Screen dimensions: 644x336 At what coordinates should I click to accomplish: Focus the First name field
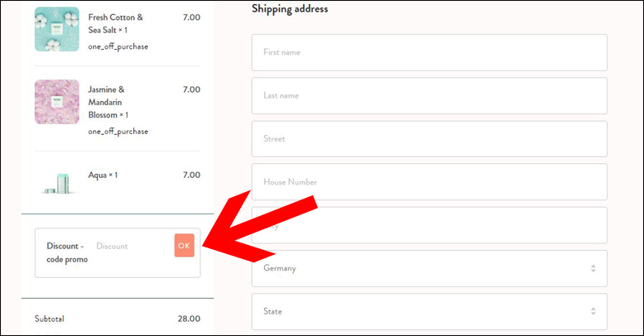(x=430, y=53)
